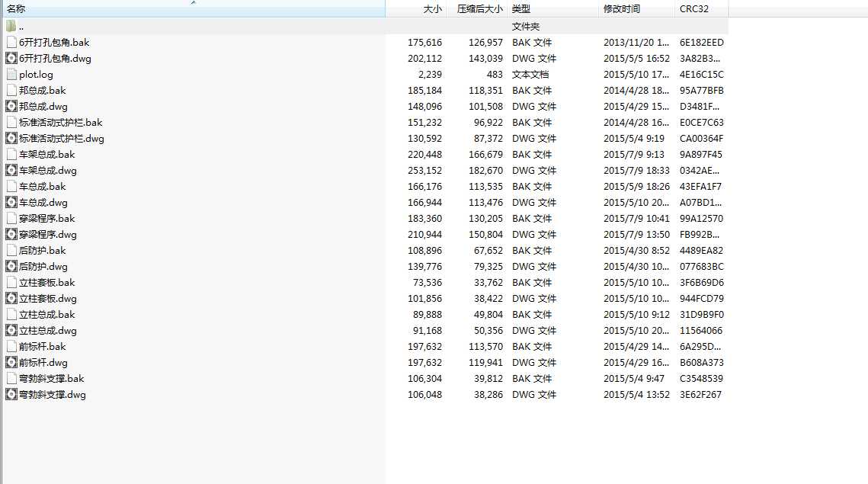Viewport: 868px width, 484px height.
Task: Select file name 后防护.bak
Action: coord(43,251)
